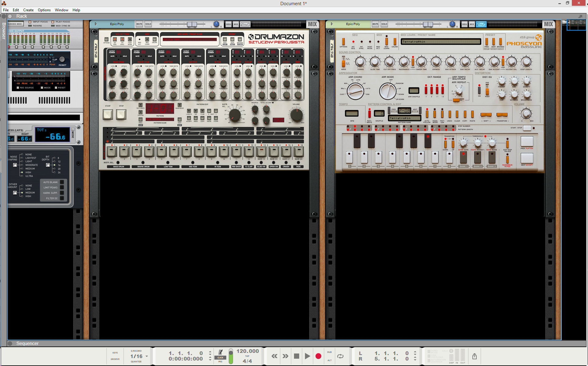Mute the Drumazon Epic Poly channel

(x=139, y=24)
